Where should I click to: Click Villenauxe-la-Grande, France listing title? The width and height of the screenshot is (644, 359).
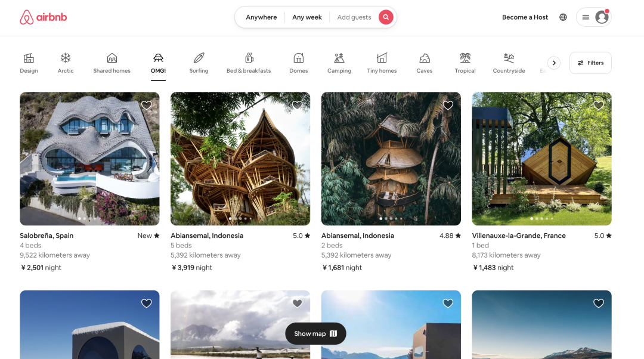pos(519,236)
